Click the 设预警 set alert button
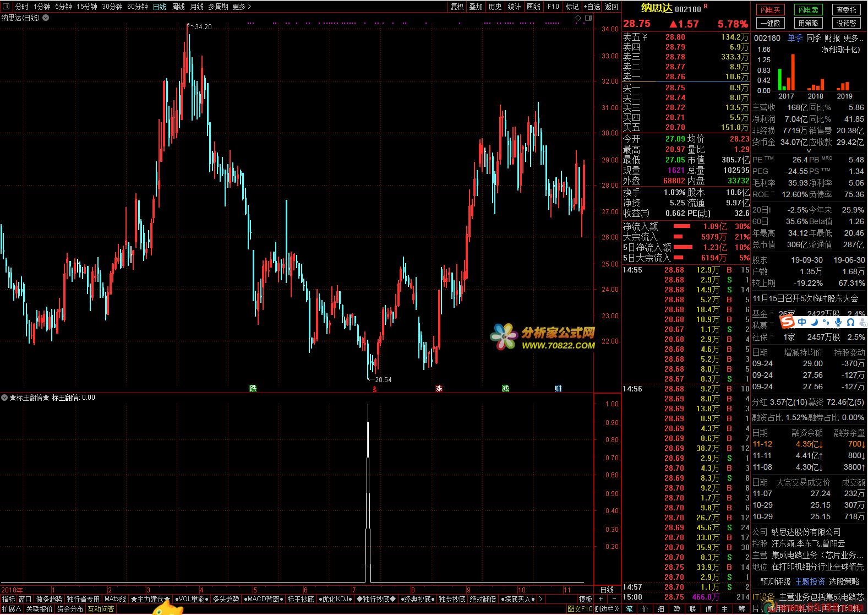The height and width of the screenshot is (615, 868). 846,23
